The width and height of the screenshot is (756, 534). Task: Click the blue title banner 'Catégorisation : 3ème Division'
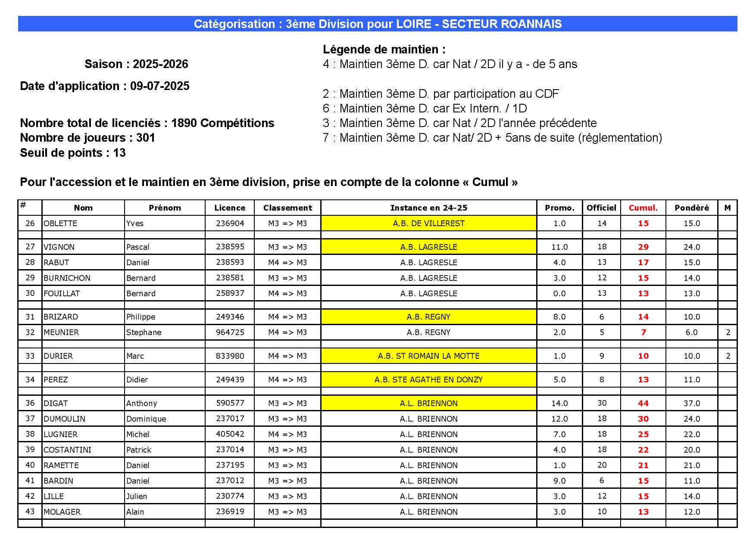pos(378,24)
